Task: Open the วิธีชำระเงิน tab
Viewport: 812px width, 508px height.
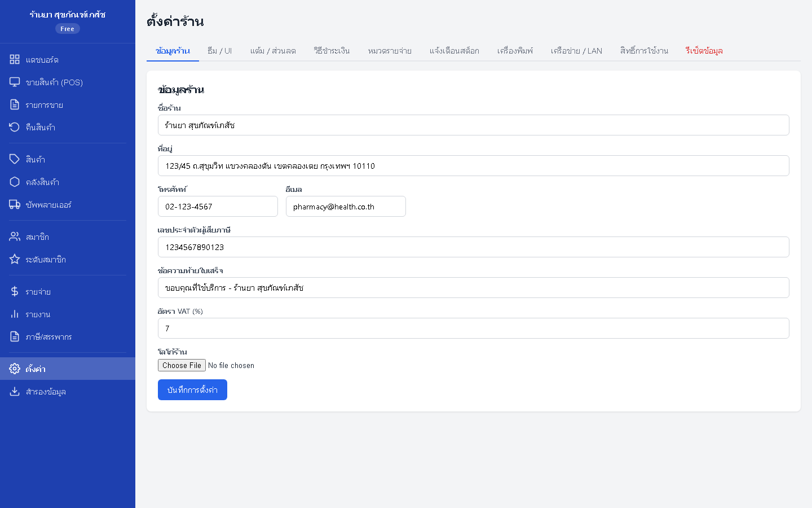Action: point(332,51)
